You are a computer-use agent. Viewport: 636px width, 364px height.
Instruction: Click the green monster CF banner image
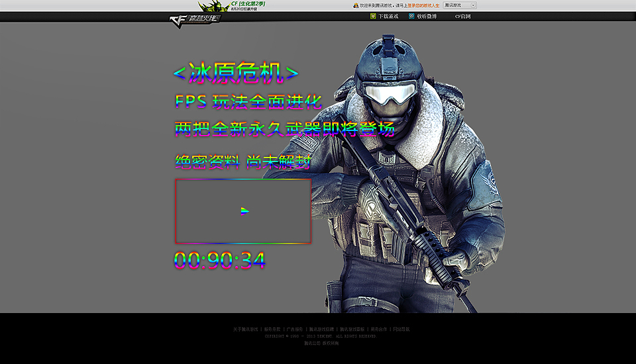point(213,6)
